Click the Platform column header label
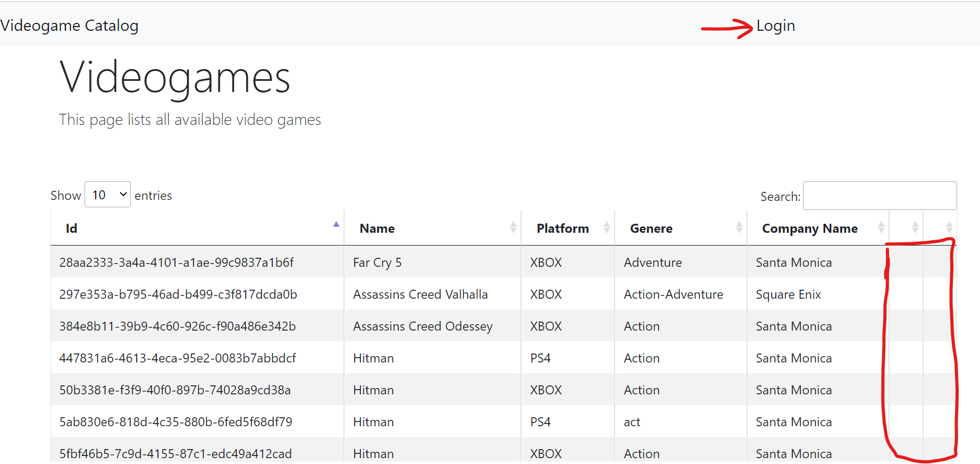Viewport: 980px width, 464px height. point(563,229)
